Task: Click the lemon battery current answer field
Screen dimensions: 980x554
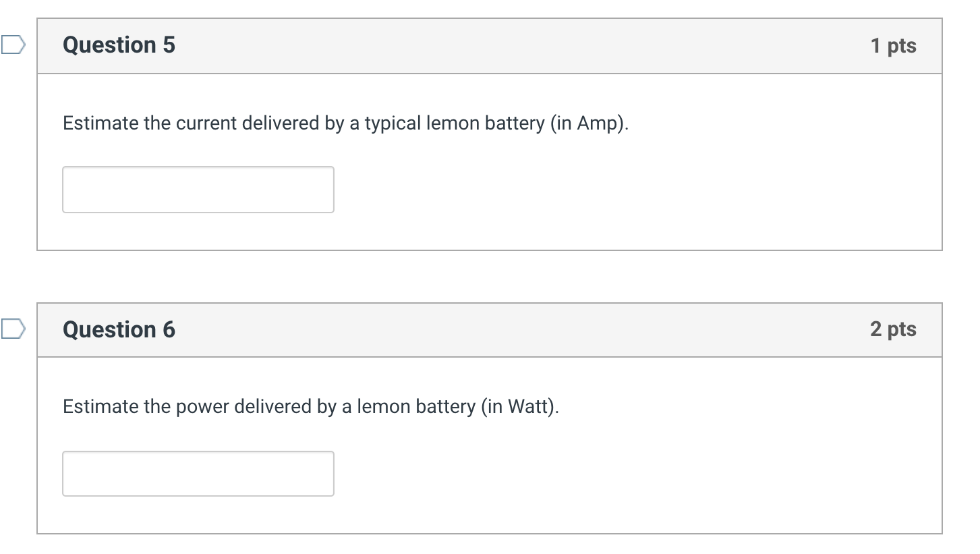Action: (x=198, y=190)
